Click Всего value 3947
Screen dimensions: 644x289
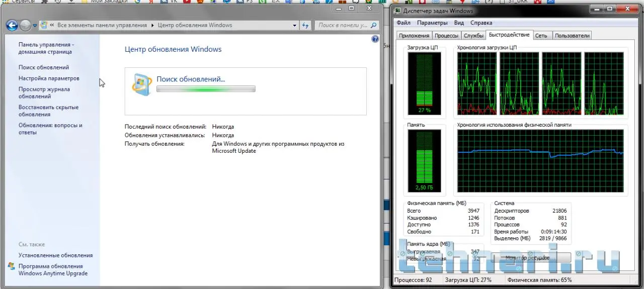click(473, 211)
